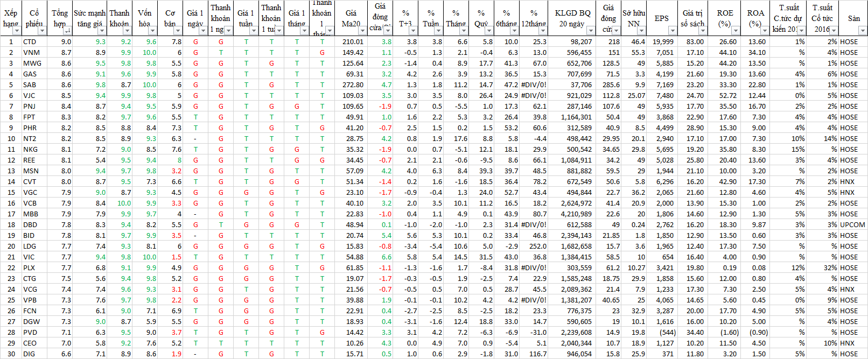Open the Cơ bản column filter dropdown
Screen dimensions: 868x359
click(x=178, y=31)
